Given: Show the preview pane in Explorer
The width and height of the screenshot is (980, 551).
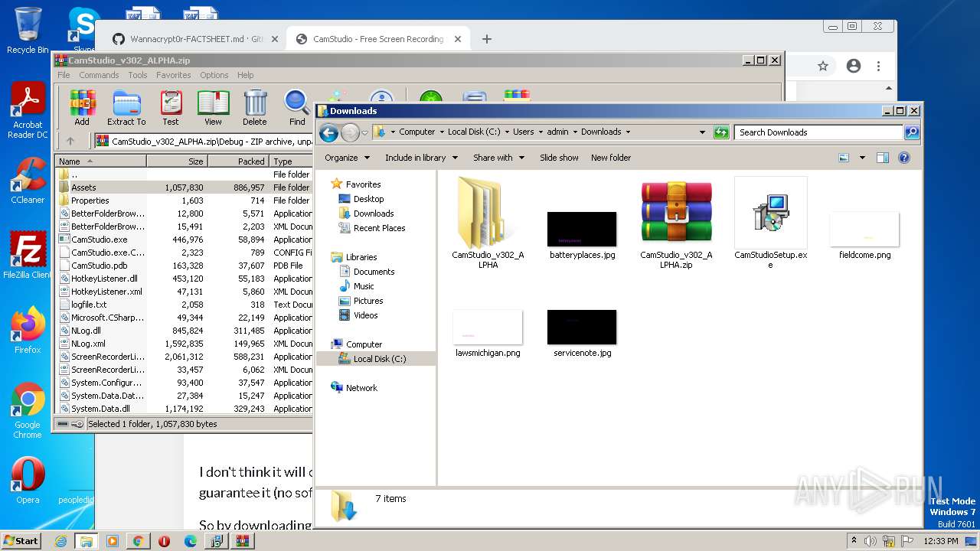Looking at the screenshot, I should click(883, 158).
